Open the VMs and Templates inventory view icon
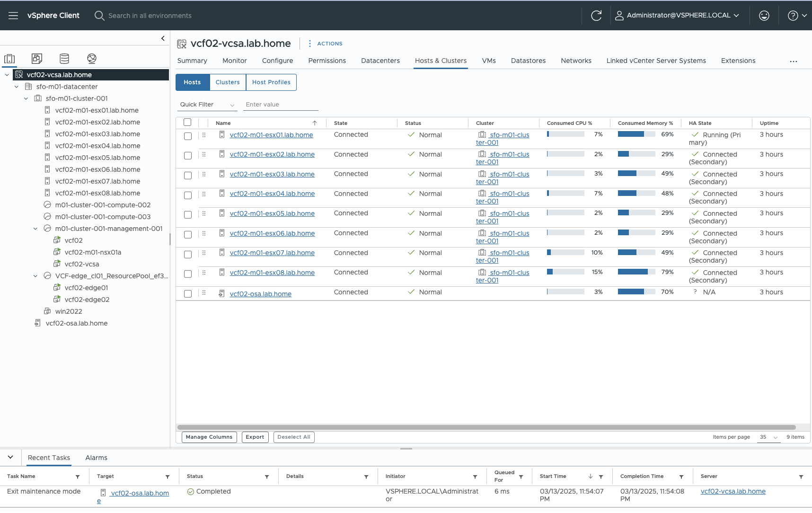 [x=37, y=58]
